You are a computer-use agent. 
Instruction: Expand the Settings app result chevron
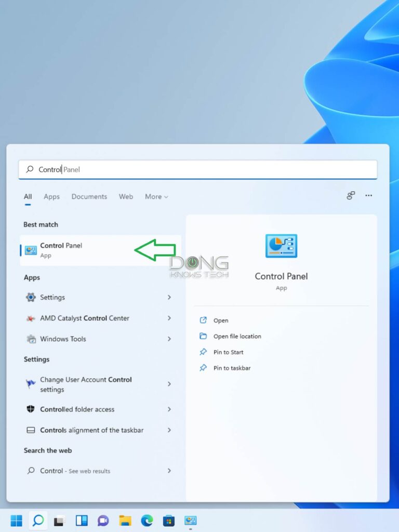(x=169, y=297)
